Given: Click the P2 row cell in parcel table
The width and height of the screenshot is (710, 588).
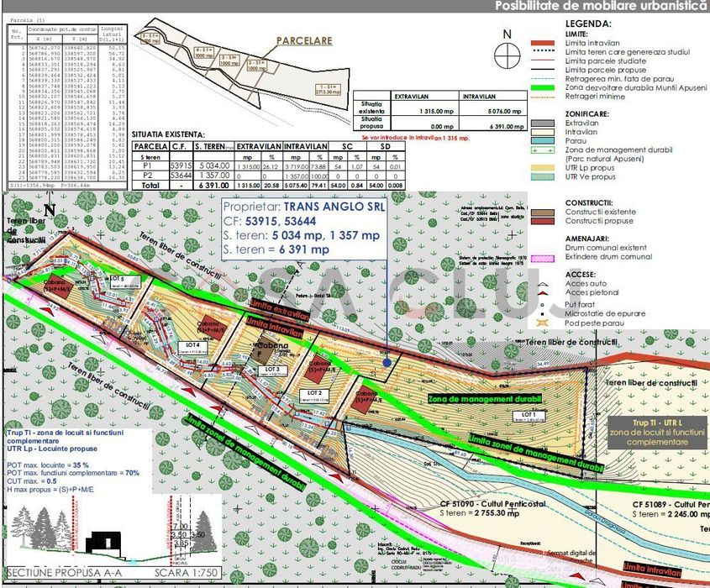Looking at the screenshot, I should tap(150, 176).
